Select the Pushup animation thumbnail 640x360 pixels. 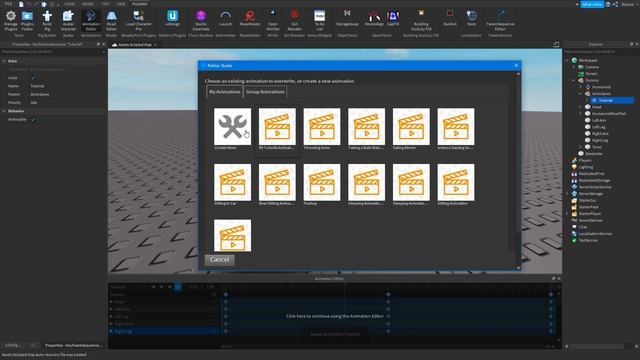pos(322,182)
